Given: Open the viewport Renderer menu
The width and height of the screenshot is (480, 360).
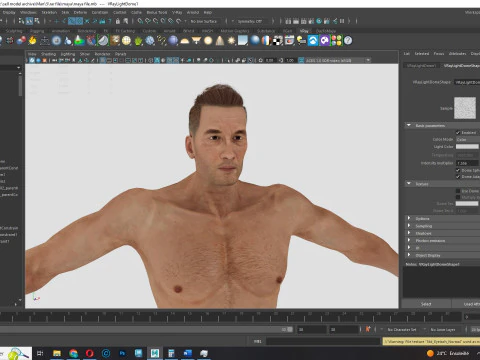Looking at the screenshot, I should [x=102, y=54].
